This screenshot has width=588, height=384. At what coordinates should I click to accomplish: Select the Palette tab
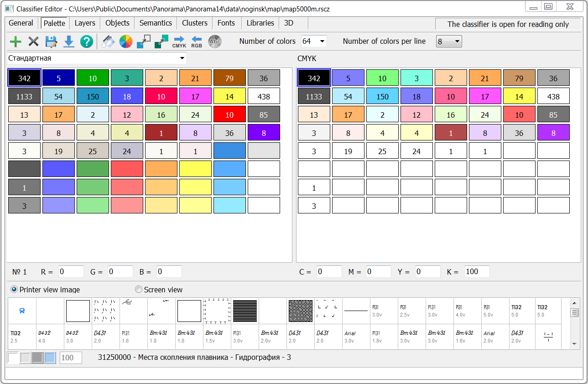tap(54, 23)
